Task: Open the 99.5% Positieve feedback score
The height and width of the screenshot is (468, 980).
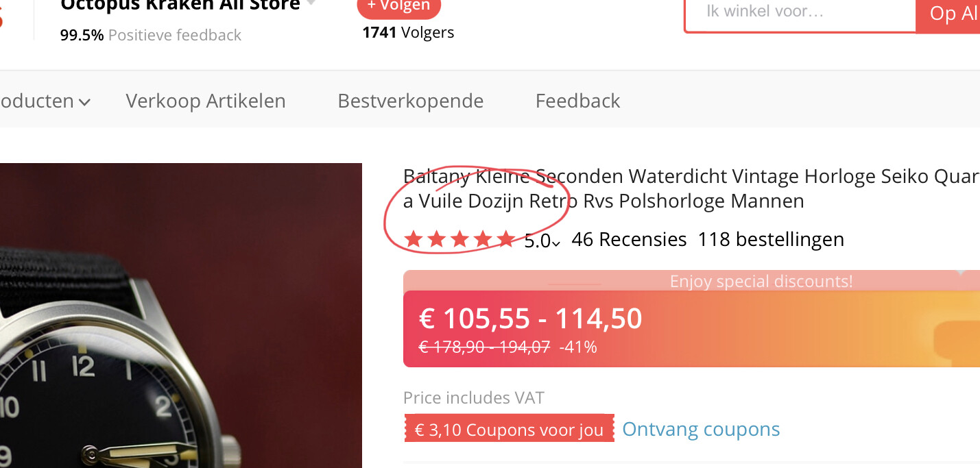Action: 151,35
